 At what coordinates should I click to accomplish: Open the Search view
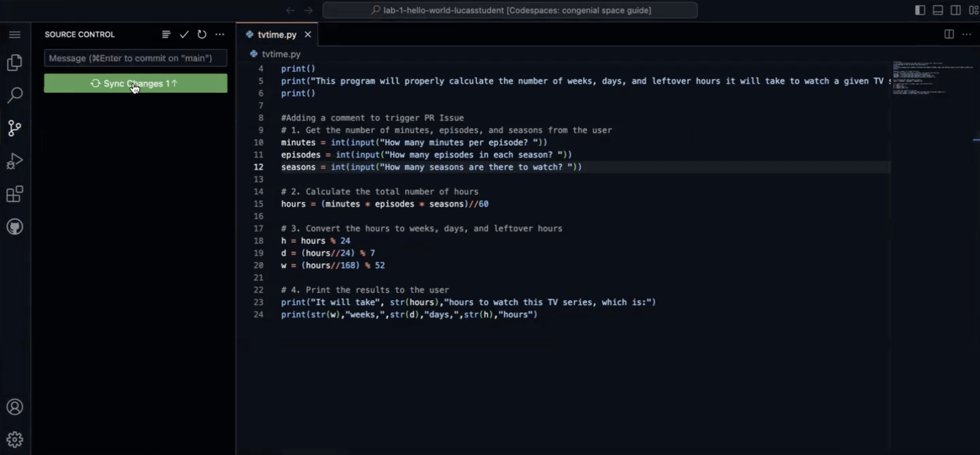[x=15, y=95]
